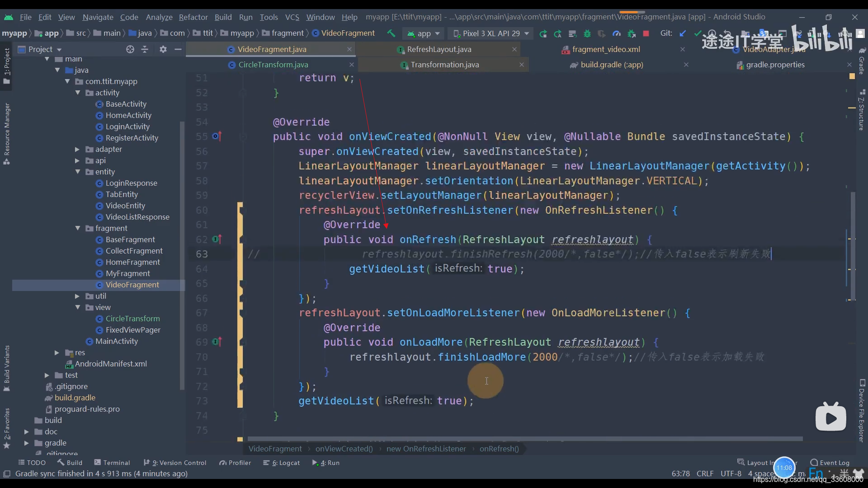868x488 pixels.
Task: Open the Project view selector dropdown
Action: click(40, 49)
